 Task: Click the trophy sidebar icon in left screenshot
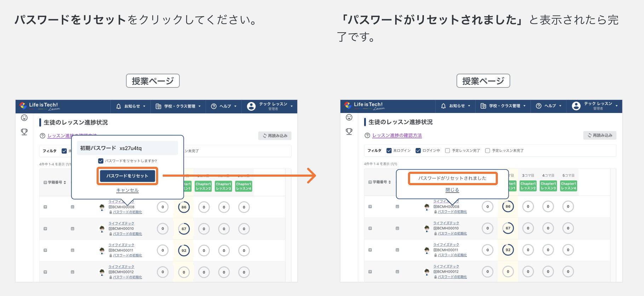click(x=24, y=132)
